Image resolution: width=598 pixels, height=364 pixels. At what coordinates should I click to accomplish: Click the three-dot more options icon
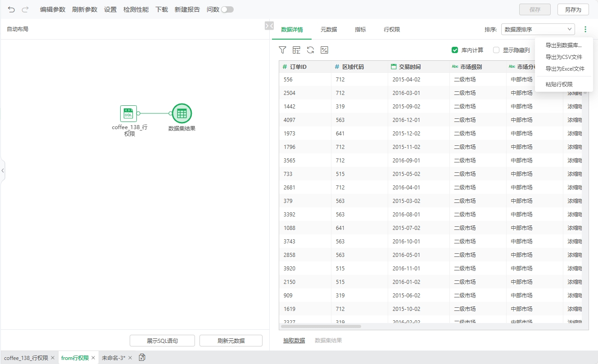[585, 29]
